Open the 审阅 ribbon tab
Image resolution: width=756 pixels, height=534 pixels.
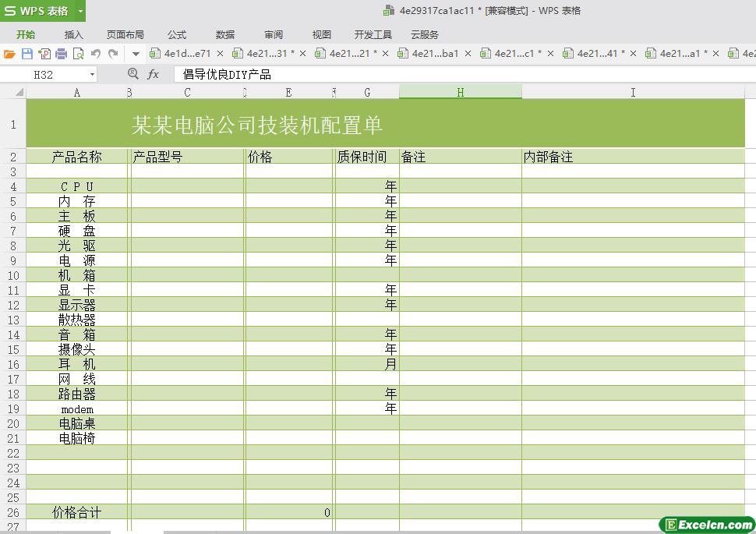pos(274,35)
